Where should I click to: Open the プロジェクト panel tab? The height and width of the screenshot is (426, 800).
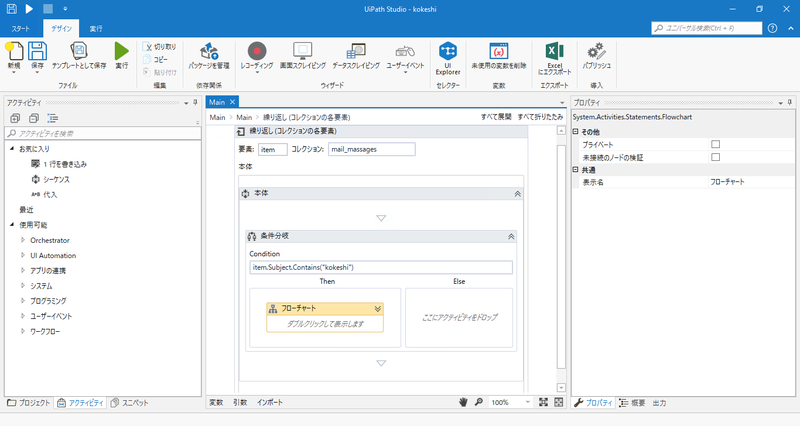coord(29,403)
